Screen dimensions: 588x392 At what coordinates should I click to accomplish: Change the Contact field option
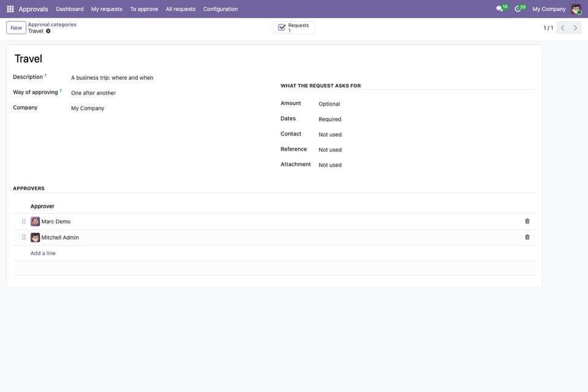pos(427,134)
